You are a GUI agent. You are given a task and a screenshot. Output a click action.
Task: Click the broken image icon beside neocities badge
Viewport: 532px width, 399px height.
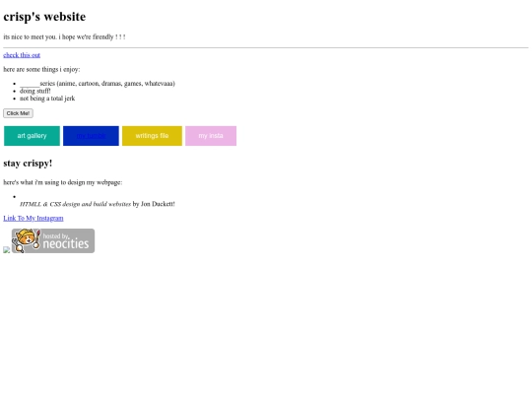point(7,250)
